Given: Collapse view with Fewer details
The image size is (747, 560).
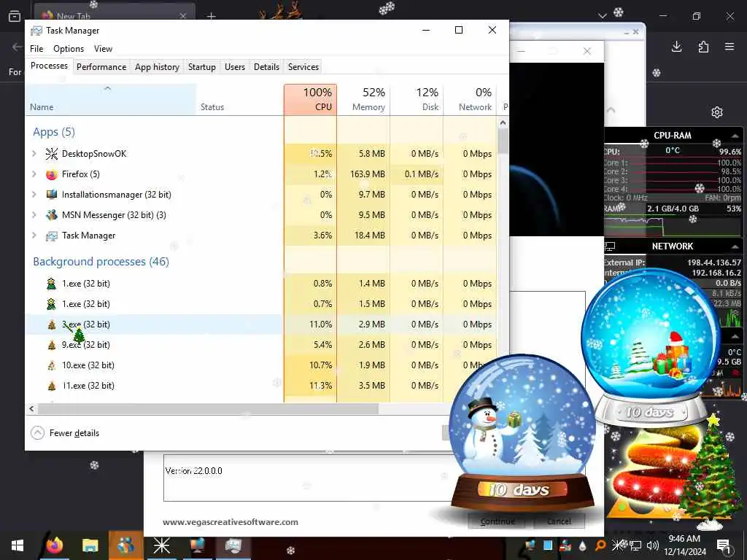Looking at the screenshot, I should click(65, 433).
